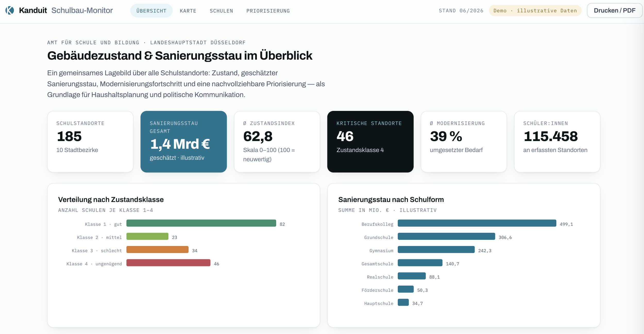Open the Kritische Standorte card

[370, 142]
